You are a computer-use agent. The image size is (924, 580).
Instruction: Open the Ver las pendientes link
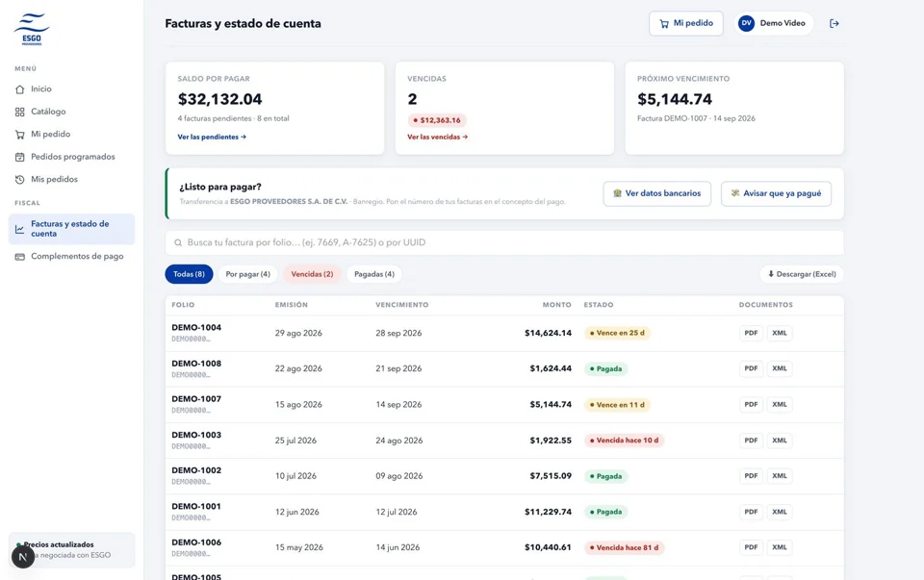212,137
